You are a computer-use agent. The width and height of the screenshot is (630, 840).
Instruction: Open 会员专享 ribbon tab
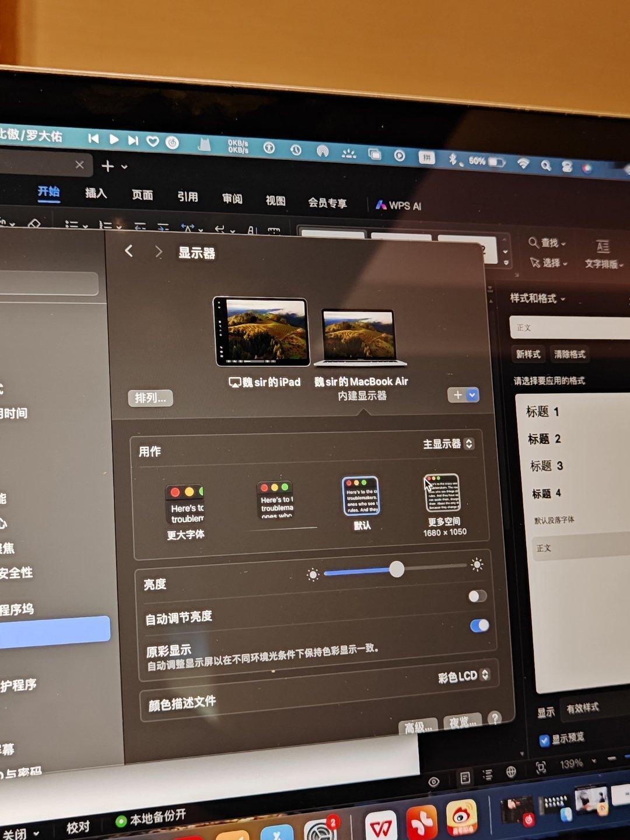click(327, 203)
